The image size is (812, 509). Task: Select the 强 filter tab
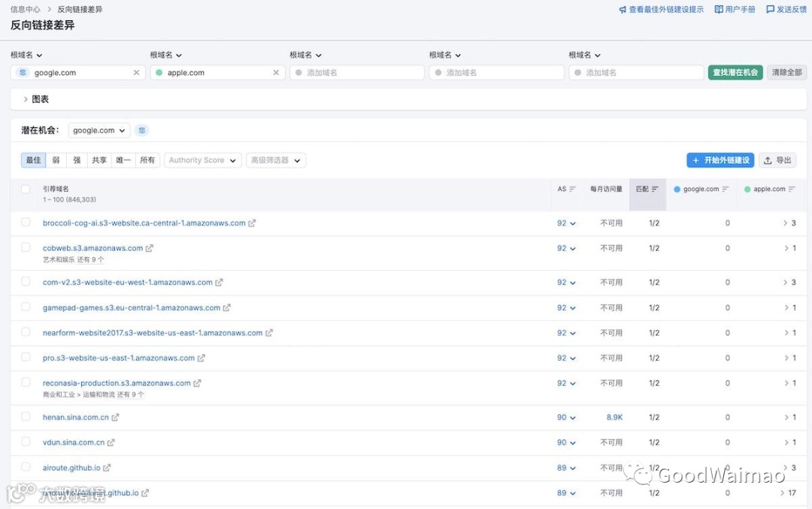pos(77,160)
